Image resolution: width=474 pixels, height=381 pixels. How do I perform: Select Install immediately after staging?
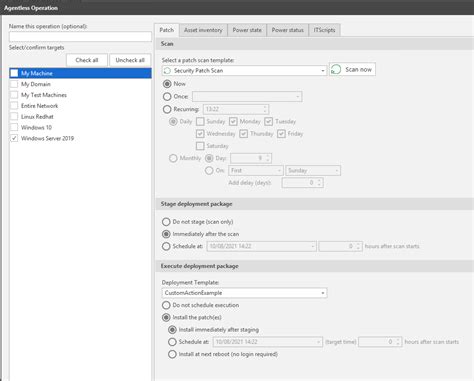click(x=172, y=330)
